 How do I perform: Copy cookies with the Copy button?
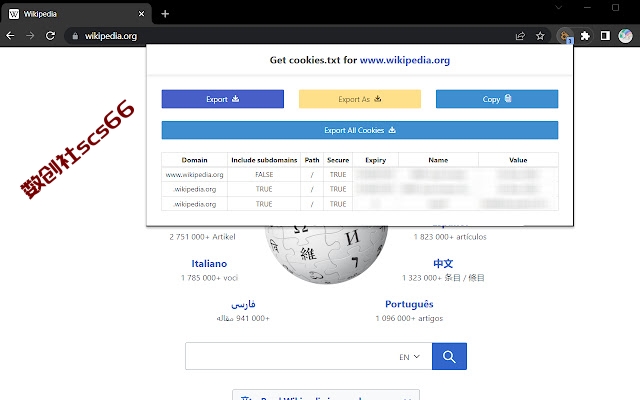coord(497,99)
